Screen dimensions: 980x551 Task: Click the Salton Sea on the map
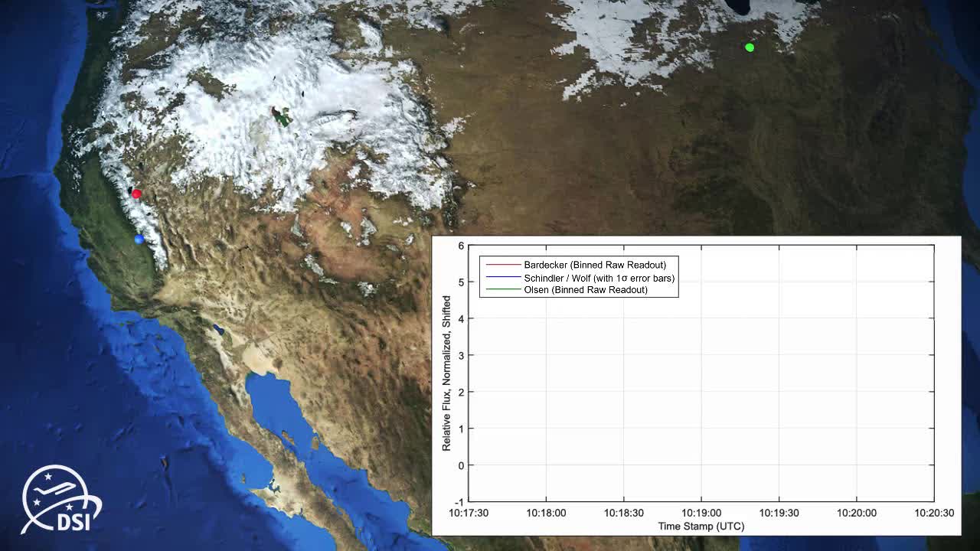219,330
